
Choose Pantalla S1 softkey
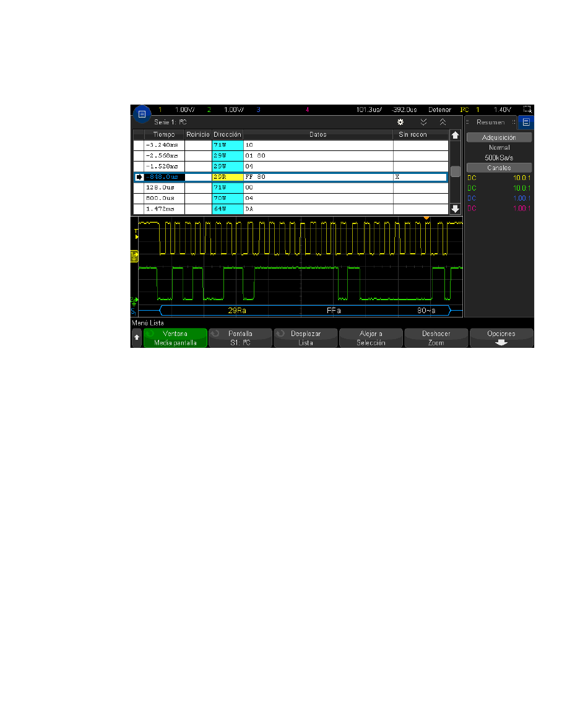(x=240, y=338)
